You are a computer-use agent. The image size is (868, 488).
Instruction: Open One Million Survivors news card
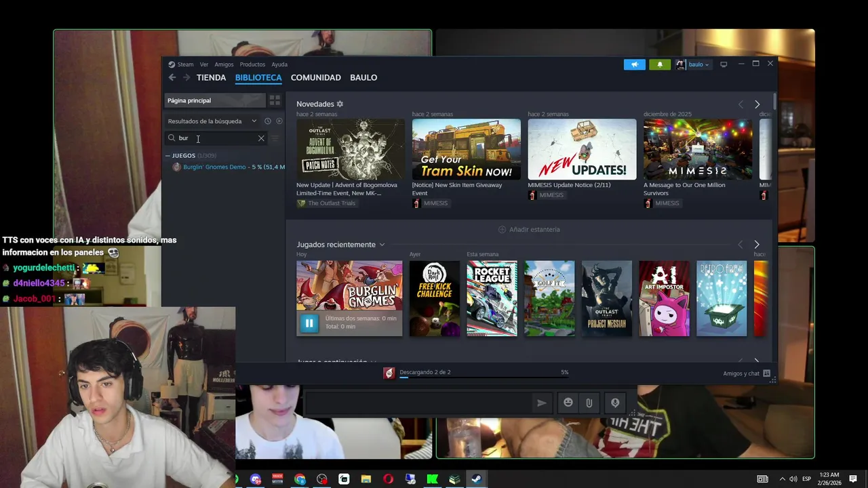click(x=698, y=149)
